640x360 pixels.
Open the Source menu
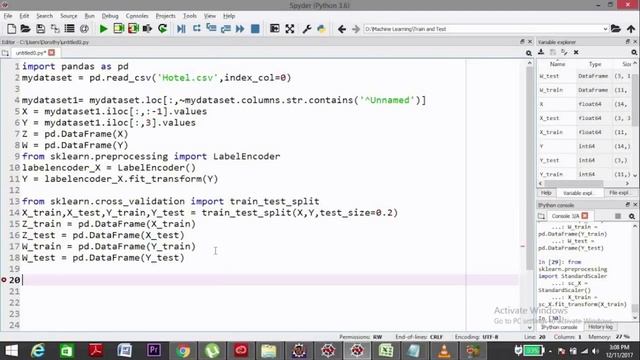click(69, 16)
